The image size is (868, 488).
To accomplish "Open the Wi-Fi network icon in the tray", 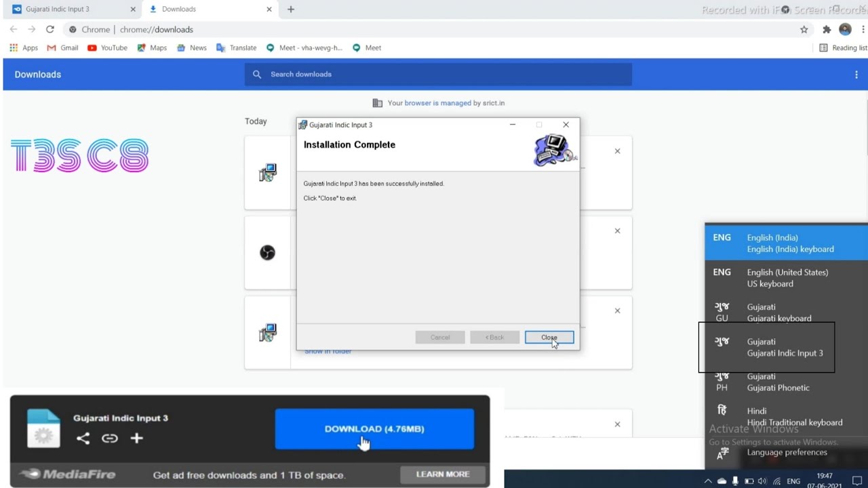I will 776,481.
